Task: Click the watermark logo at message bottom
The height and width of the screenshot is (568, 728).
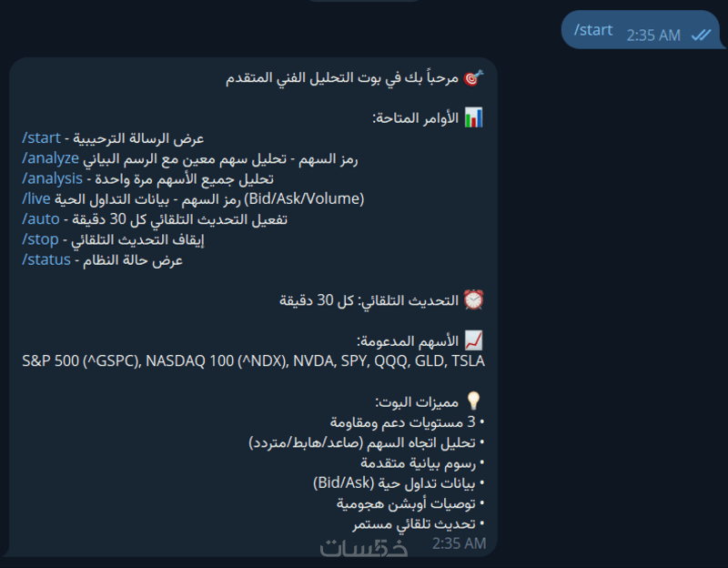Action: (x=364, y=548)
